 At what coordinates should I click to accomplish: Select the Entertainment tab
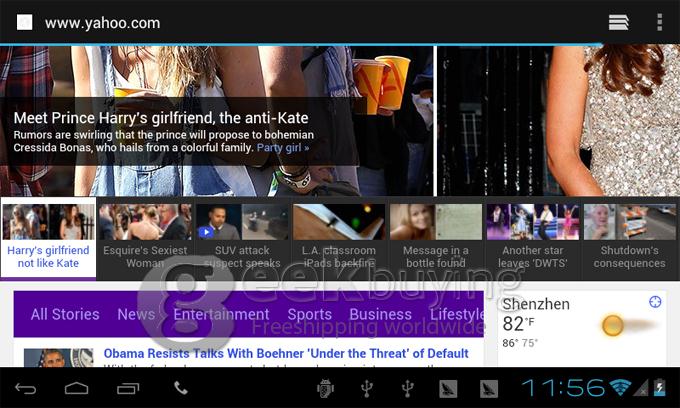[221, 314]
